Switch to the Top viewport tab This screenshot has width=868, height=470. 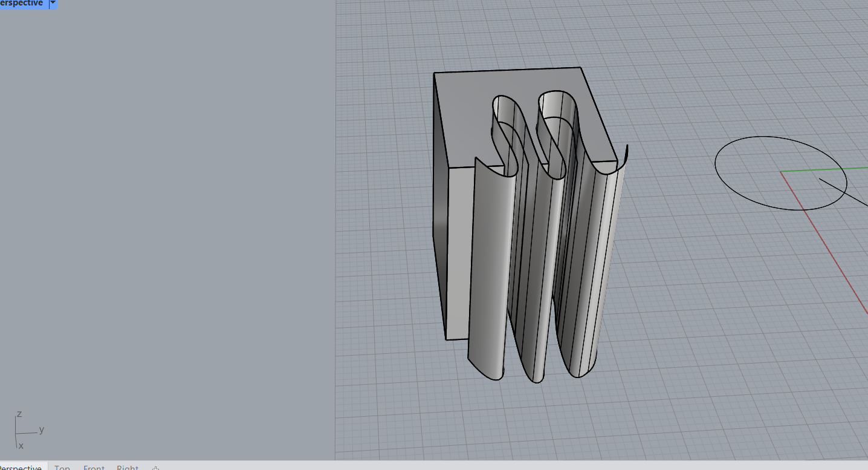click(x=62, y=468)
